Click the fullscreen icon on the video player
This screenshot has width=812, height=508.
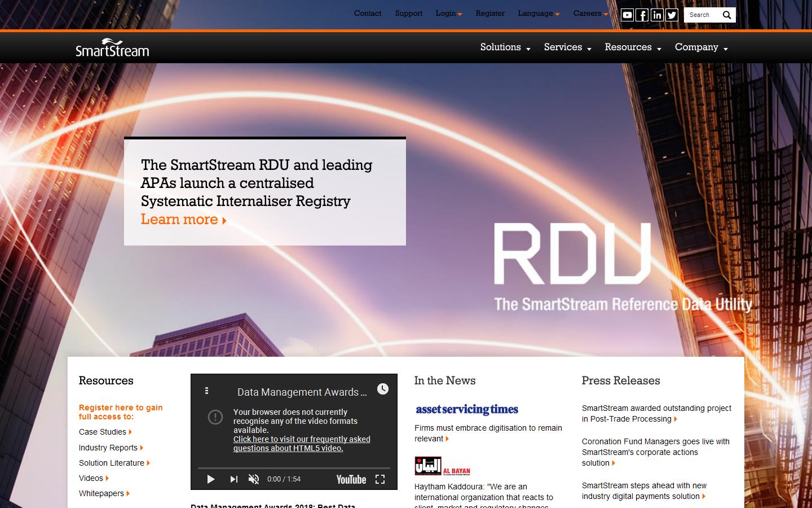[381, 479]
